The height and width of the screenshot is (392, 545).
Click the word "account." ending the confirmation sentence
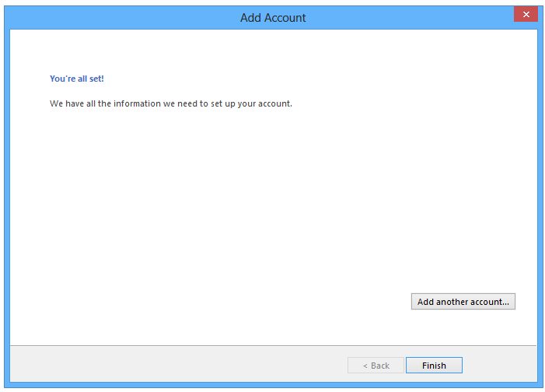point(274,103)
